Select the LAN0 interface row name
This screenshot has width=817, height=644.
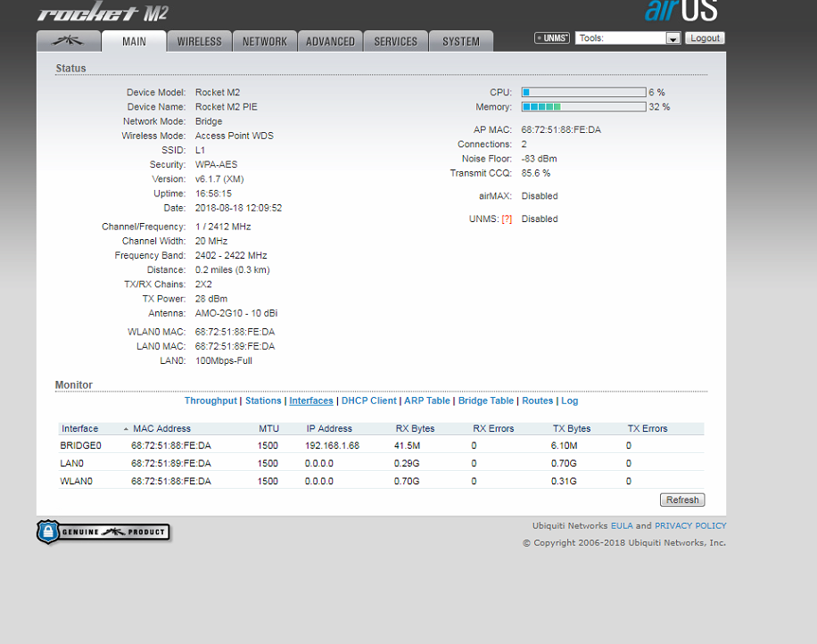coord(72,463)
